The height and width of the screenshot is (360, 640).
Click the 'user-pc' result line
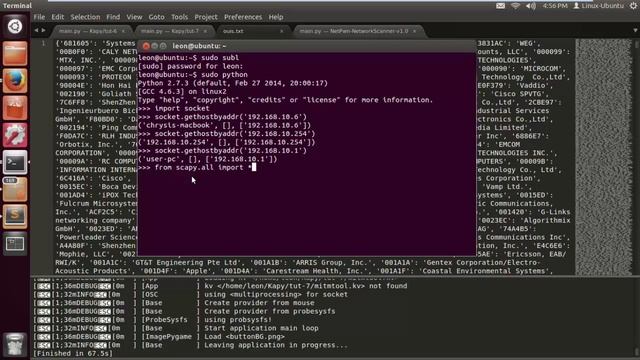point(208,159)
